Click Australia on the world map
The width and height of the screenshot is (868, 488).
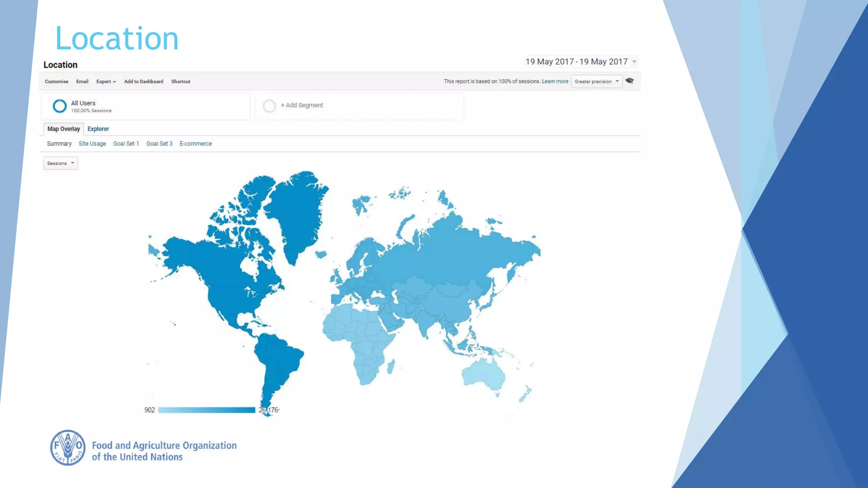point(483,374)
